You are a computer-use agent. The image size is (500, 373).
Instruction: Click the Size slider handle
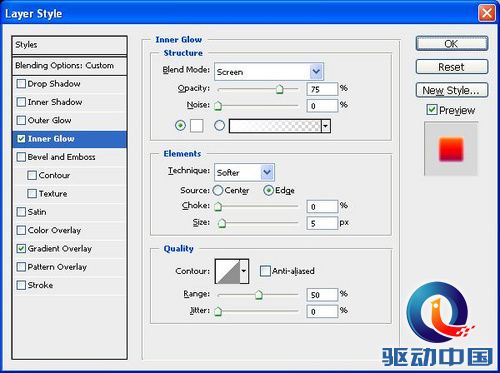(x=222, y=223)
